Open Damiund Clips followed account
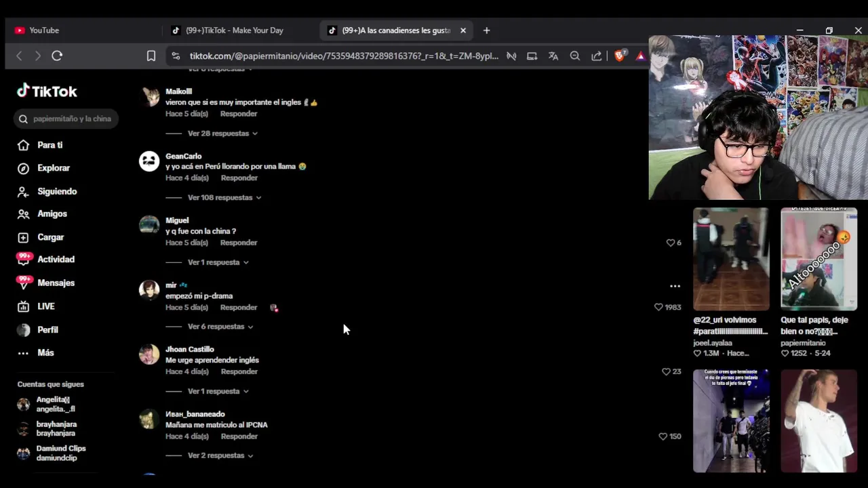The width and height of the screenshot is (868, 488). pos(51,453)
